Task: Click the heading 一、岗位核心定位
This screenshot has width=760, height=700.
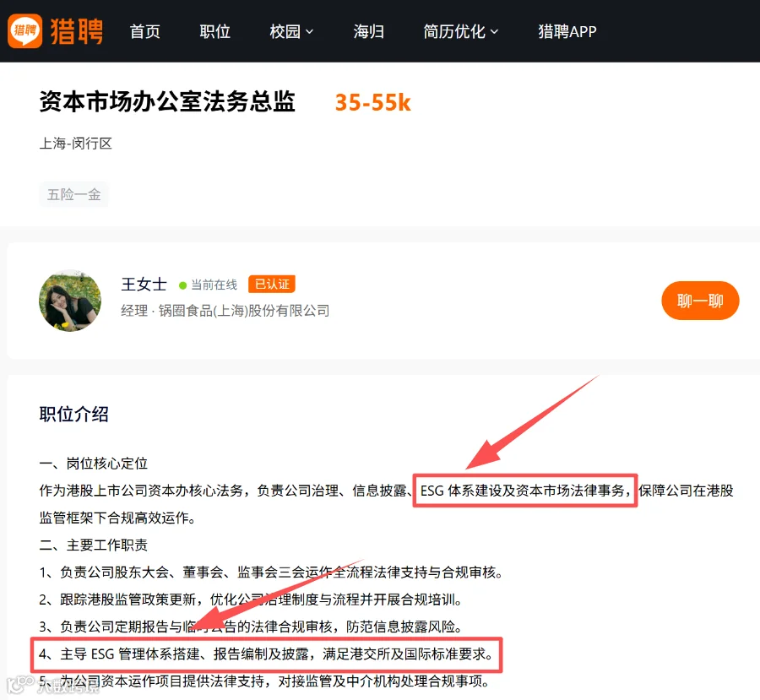Action: (93, 464)
